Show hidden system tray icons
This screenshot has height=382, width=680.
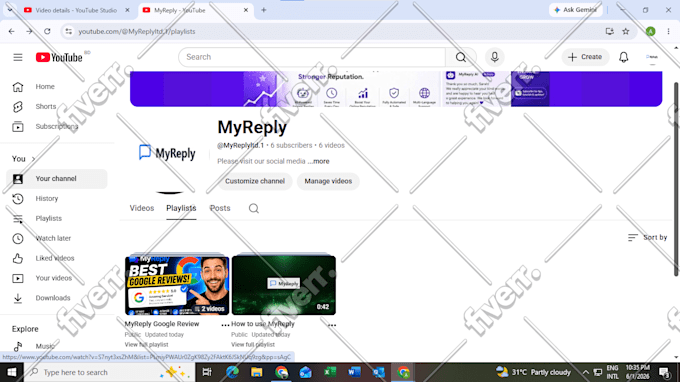(585, 372)
